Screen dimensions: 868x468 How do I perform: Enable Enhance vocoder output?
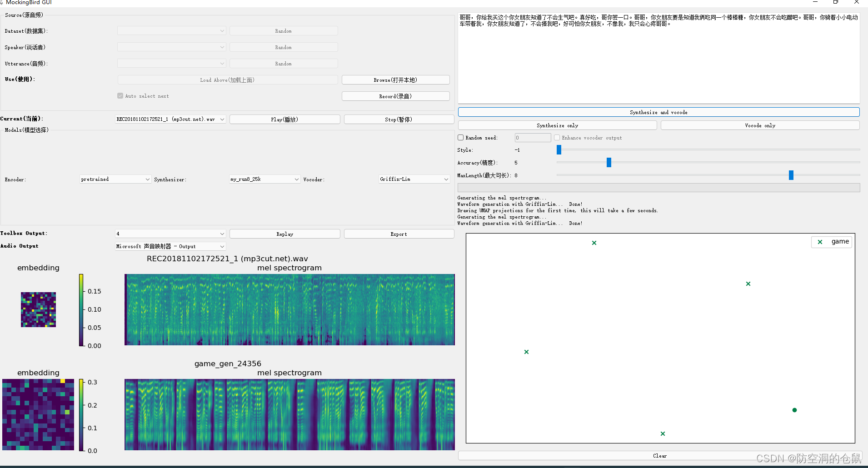pyautogui.click(x=556, y=137)
